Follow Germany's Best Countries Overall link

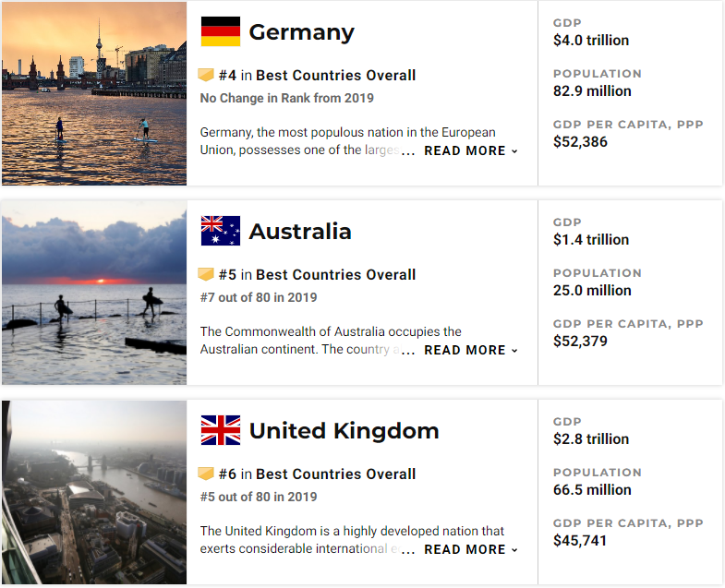tap(335, 76)
